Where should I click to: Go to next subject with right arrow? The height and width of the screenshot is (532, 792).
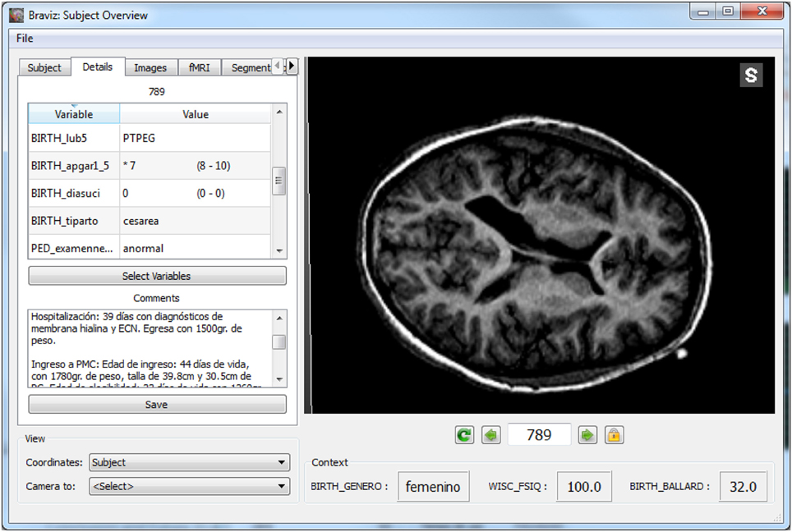point(587,434)
